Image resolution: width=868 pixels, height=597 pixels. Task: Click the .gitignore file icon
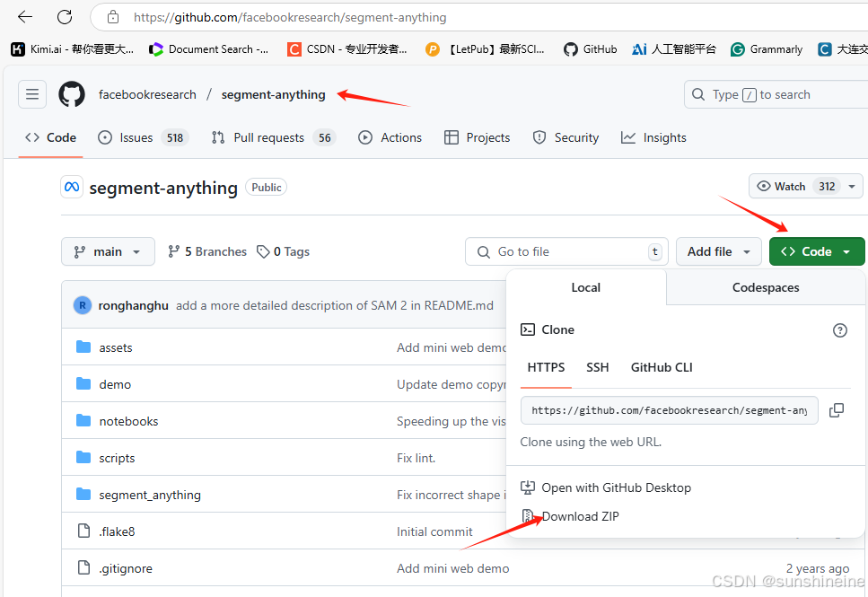click(x=83, y=567)
